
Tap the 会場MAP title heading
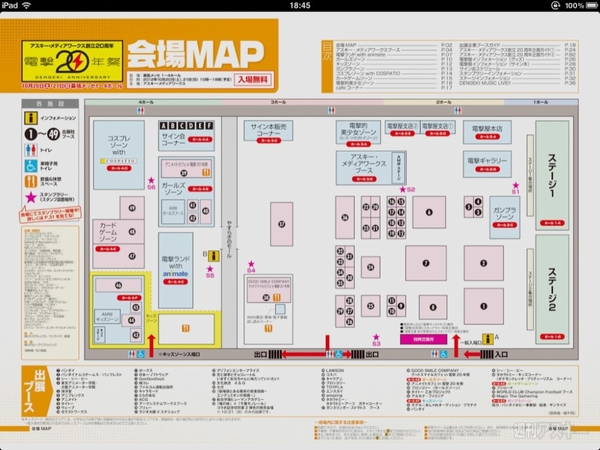tap(195, 54)
